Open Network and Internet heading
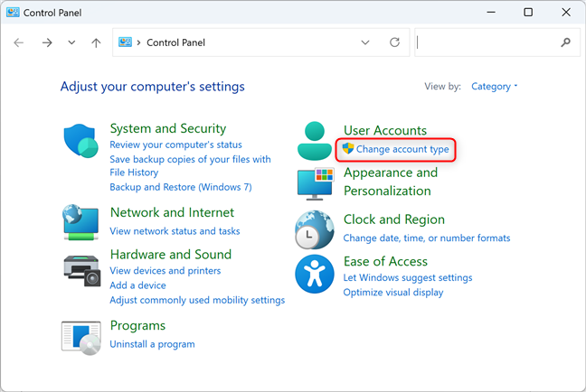Screen dimensions: 586x392 (x=172, y=212)
